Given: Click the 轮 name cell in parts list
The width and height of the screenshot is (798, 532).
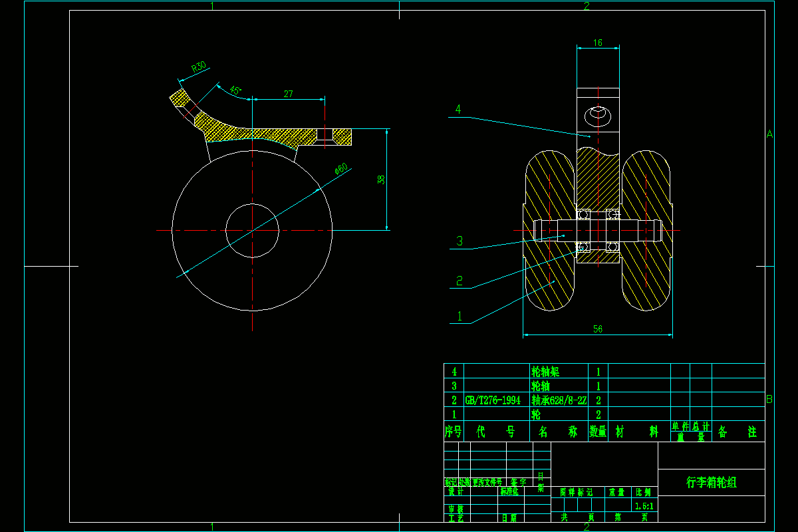Looking at the screenshot, I should pos(559,414).
